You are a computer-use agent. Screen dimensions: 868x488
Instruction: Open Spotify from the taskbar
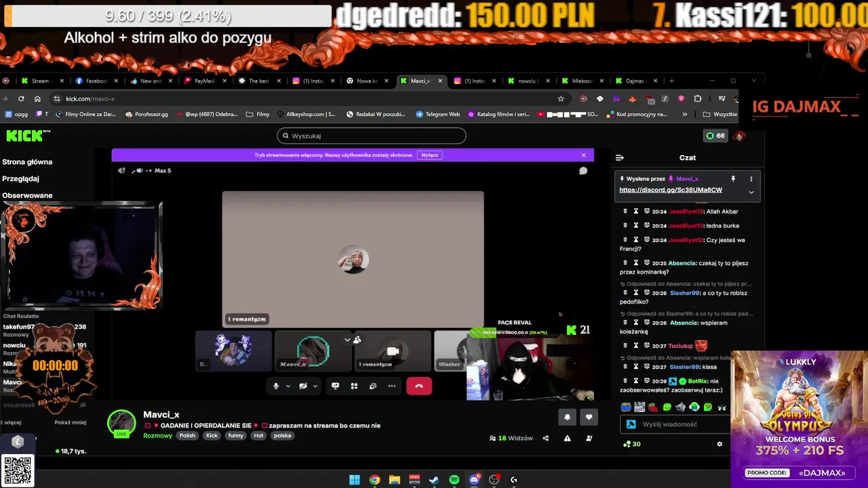pyautogui.click(x=454, y=480)
